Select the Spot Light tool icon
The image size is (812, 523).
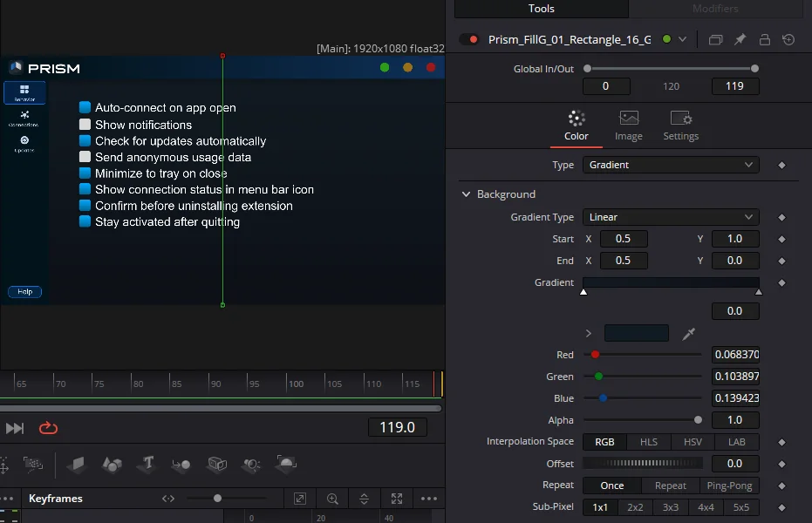click(x=252, y=464)
